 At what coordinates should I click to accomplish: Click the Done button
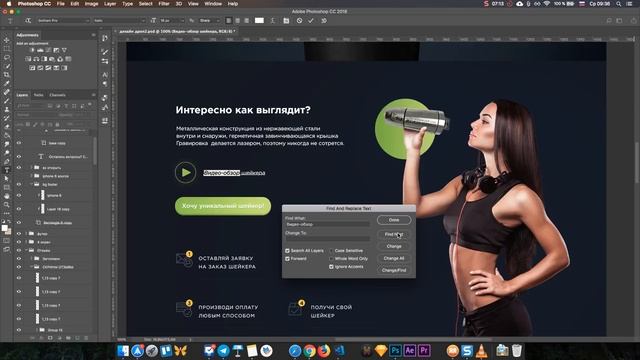click(x=394, y=220)
